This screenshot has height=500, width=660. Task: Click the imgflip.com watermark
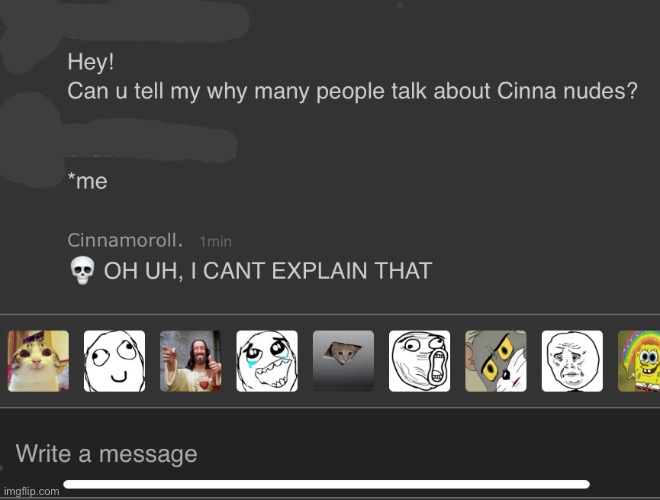tap(32, 491)
